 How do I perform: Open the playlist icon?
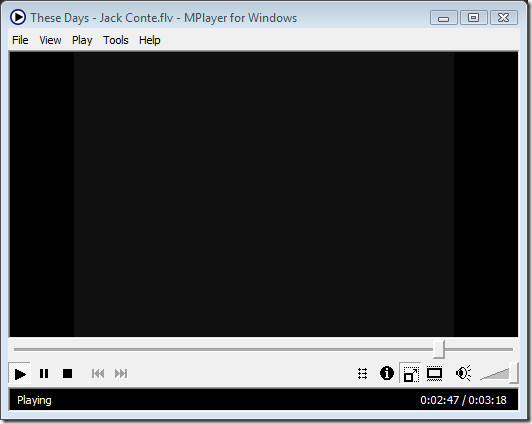363,373
